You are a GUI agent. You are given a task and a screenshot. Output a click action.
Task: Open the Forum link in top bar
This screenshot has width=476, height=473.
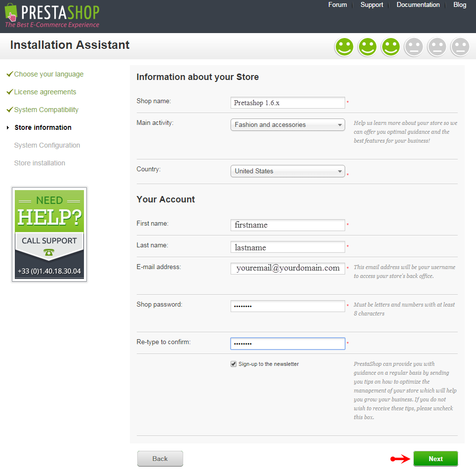[337, 5]
